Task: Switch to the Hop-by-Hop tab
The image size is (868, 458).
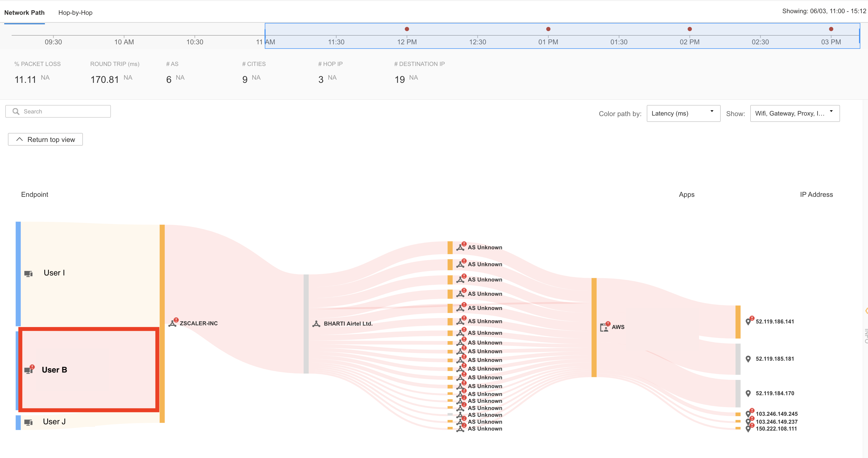Action: (75, 13)
